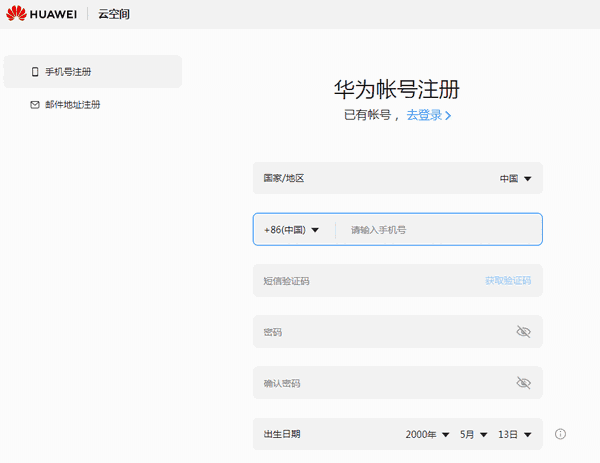
Task: Click the 已有帐号 text
Action: 367,115
